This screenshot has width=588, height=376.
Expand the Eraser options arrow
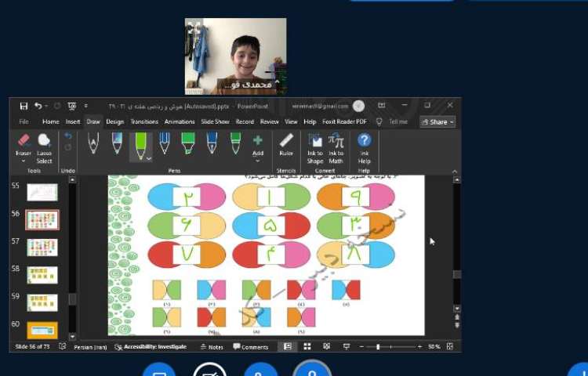tap(24, 161)
